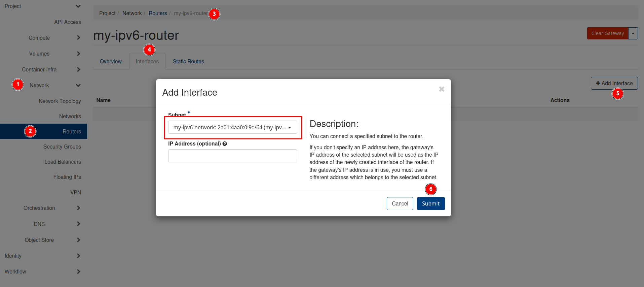Go to Floating IPs page
The image size is (644, 287).
point(67,177)
